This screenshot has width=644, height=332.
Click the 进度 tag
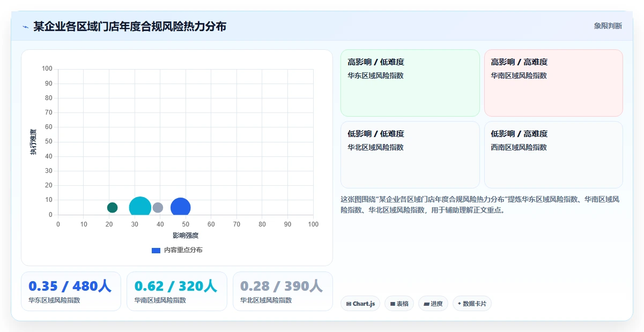[433, 304]
